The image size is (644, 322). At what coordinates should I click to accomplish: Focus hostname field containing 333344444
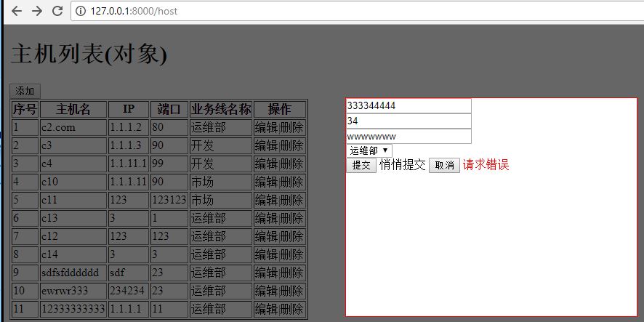(408, 105)
